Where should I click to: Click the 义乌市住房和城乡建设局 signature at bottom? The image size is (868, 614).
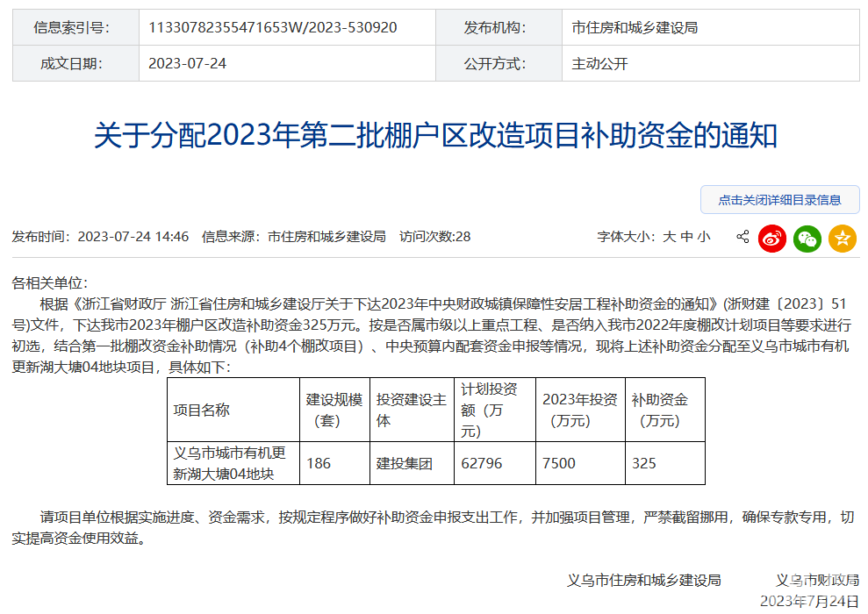point(644,580)
